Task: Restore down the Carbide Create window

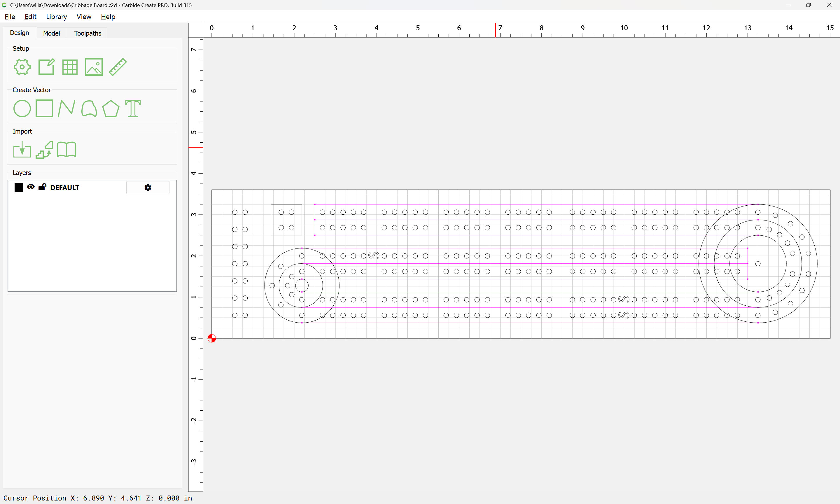Action: 809,5
